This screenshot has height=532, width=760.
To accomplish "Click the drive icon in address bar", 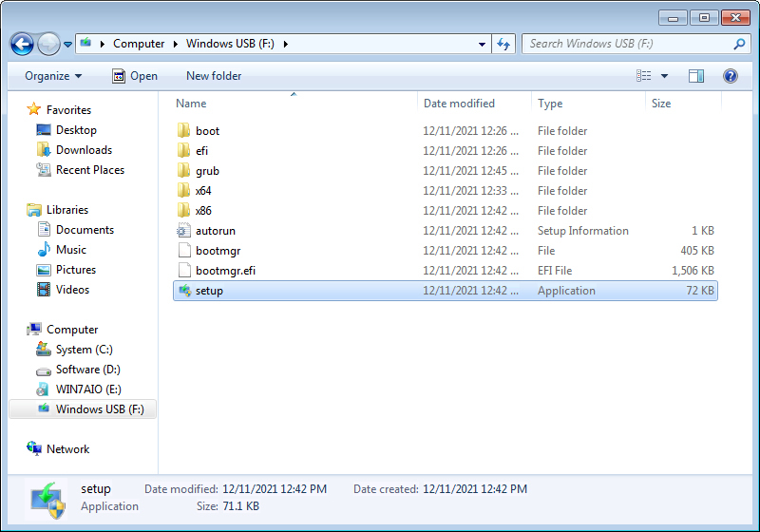I will click(85, 43).
